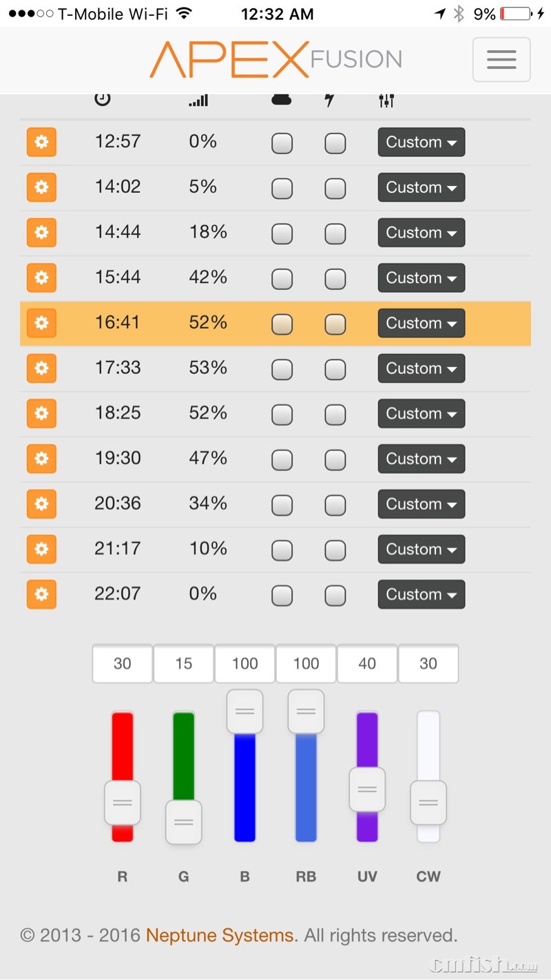The width and height of the screenshot is (551, 980).
Task: Click the signal bars intensity header icon
Action: click(x=198, y=101)
